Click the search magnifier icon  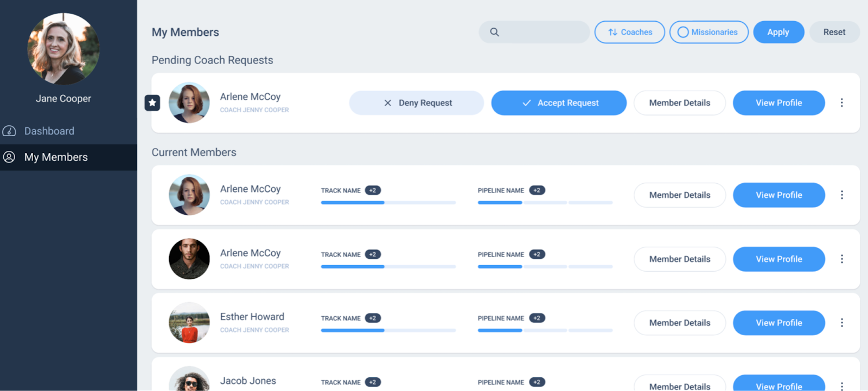pos(494,32)
